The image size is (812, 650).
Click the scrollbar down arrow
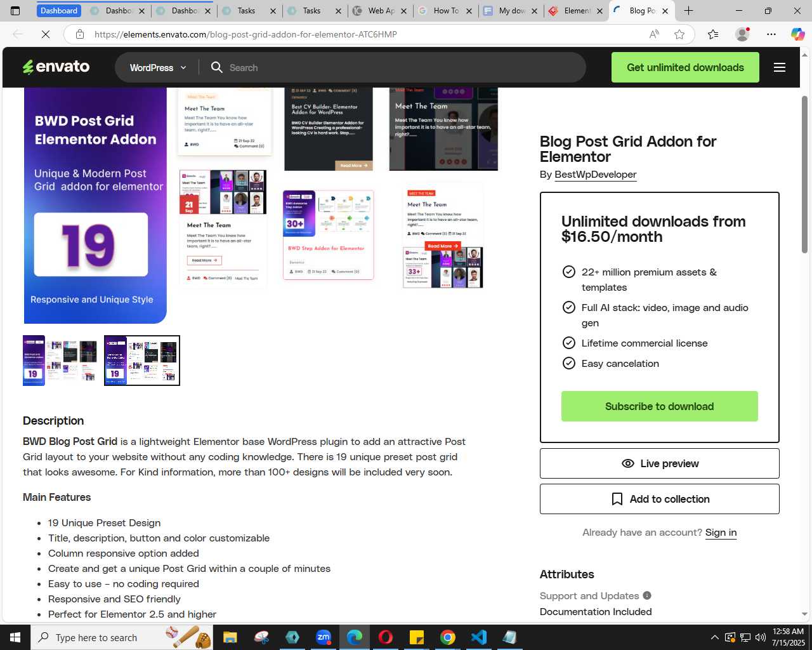coord(804,614)
